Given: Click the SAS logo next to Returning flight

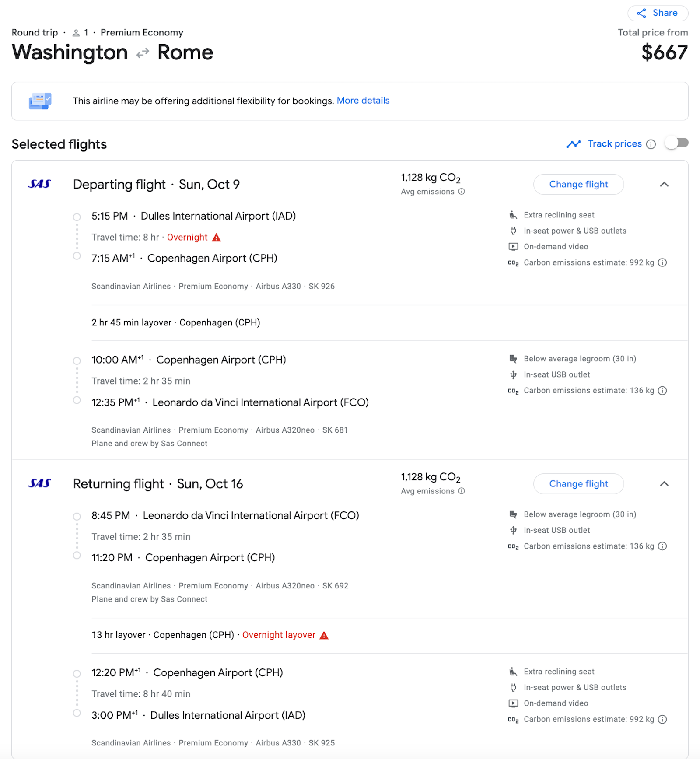Looking at the screenshot, I should click(x=41, y=483).
